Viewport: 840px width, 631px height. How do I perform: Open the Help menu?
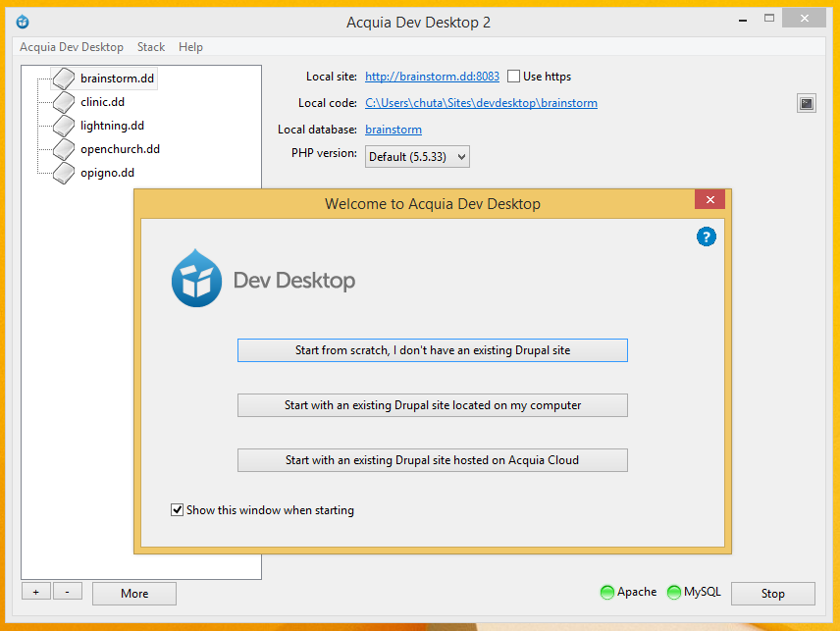pyautogui.click(x=190, y=47)
